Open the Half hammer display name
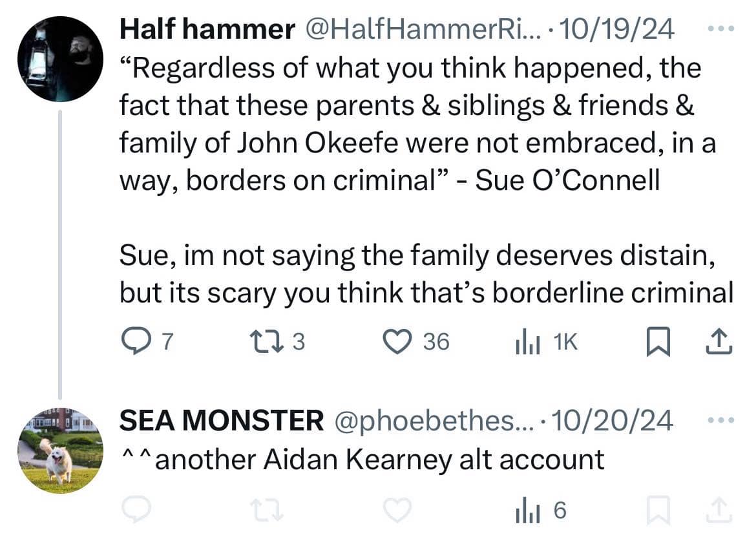Screen dimensions: 756x550 click(x=207, y=29)
